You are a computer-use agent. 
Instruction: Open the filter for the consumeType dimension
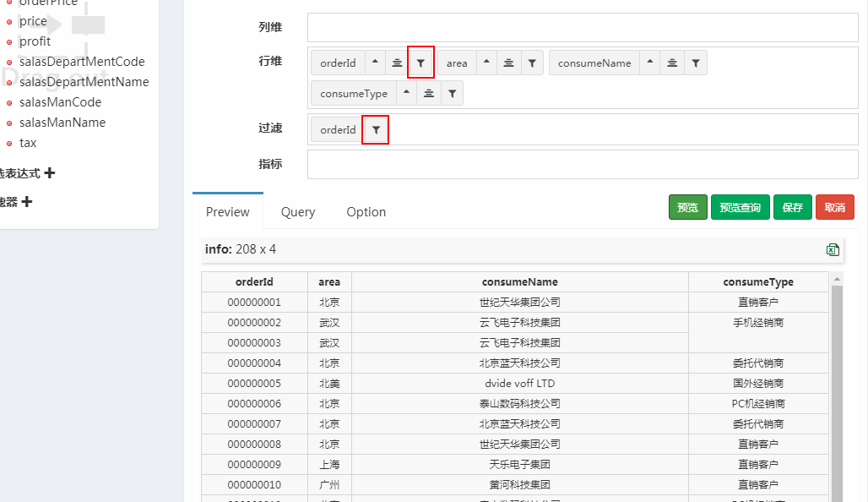pos(453,93)
